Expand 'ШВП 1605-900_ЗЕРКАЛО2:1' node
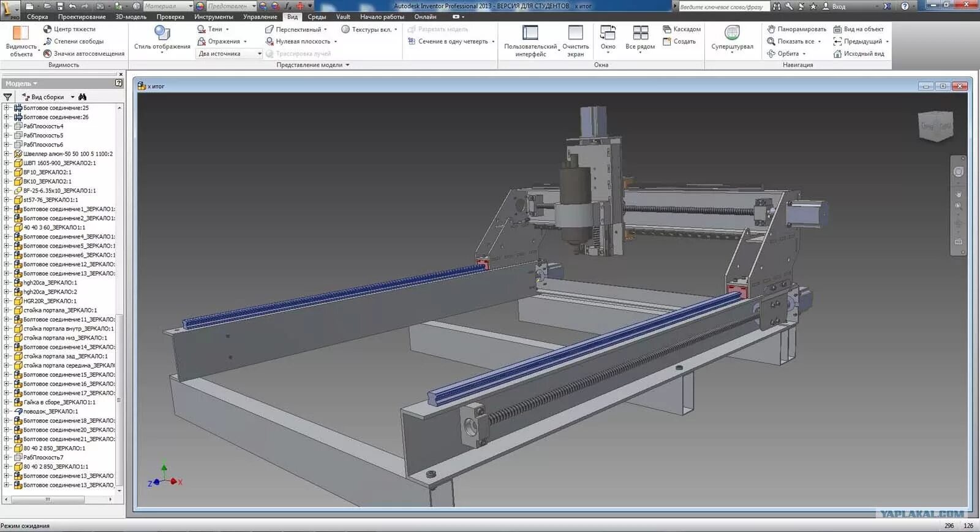Image resolution: width=980 pixels, height=532 pixels. (x=6, y=163)
